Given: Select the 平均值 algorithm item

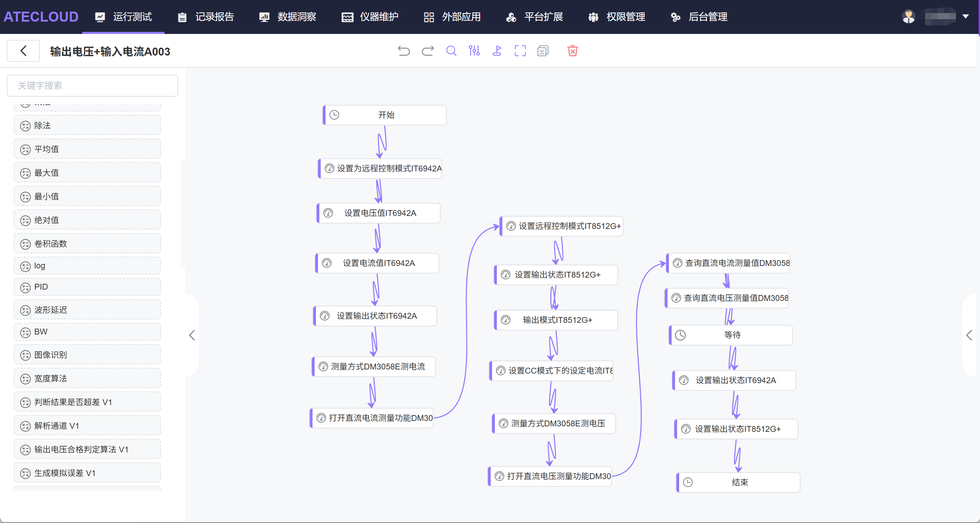Looking at the screenshot, I should point(87,149).
